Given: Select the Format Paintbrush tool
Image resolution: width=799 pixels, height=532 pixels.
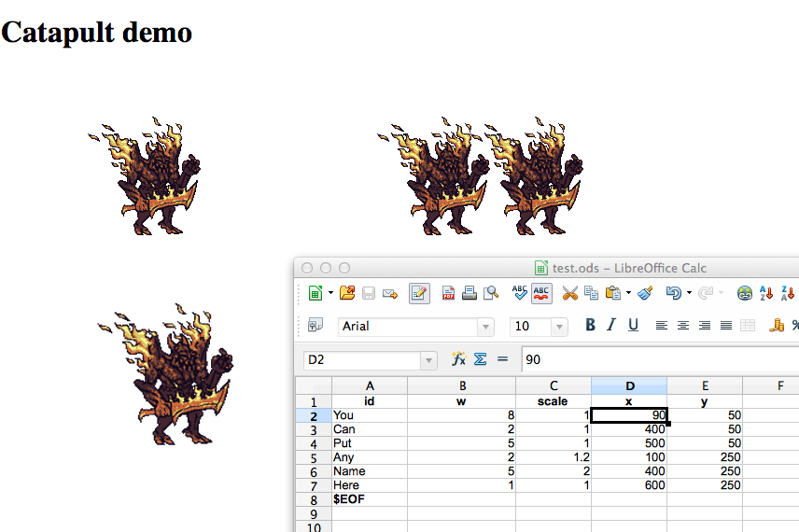Looking at the screenshot, I should [x=645, y=293].
